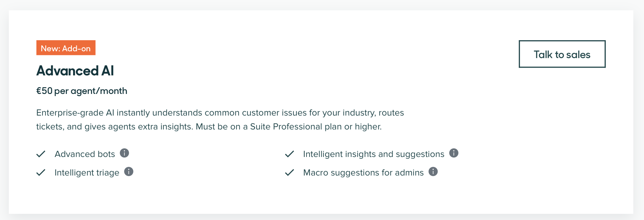644x220 pixels.
Task: Select the €50 per agent/month price text
Action: (x=82, y=91)
